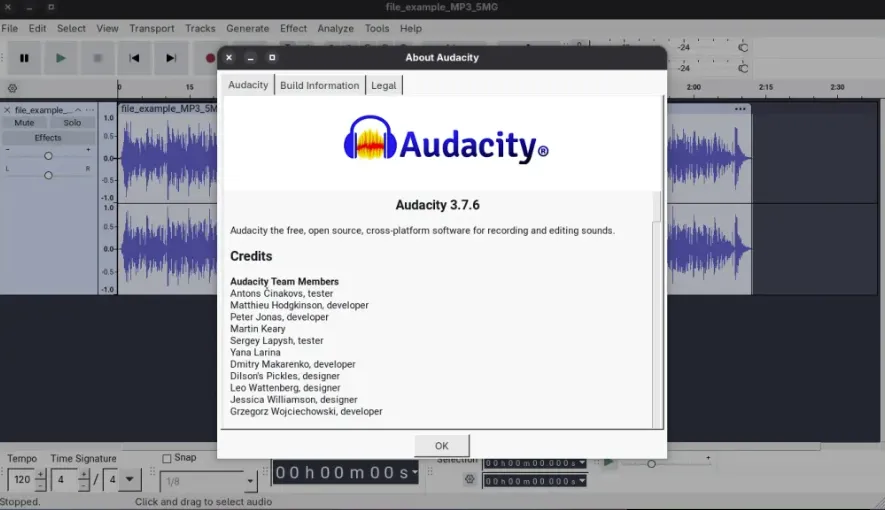Click the Play-at-speed green button
Viewport: 885px width, 510px height.
tap(608, 463)
